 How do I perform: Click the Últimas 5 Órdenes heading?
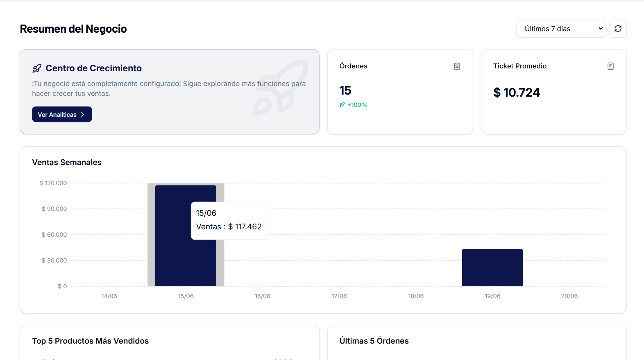374,341
